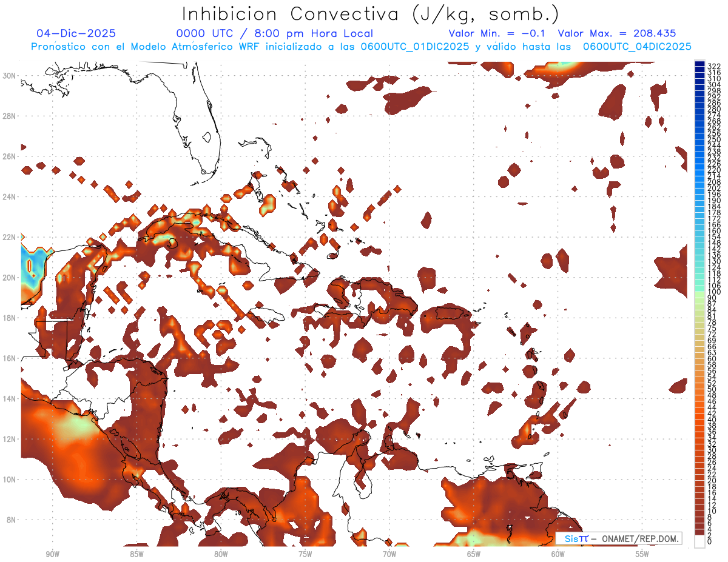Click the "65W" longitude label
This screenshot has height=562, width=728.
click(474, 554)
